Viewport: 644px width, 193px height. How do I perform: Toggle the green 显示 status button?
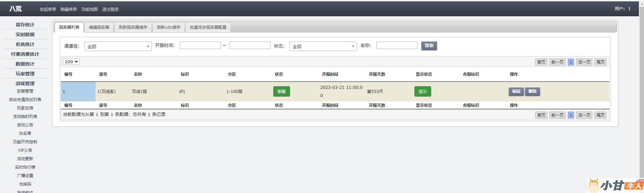(x=422, y=92)
